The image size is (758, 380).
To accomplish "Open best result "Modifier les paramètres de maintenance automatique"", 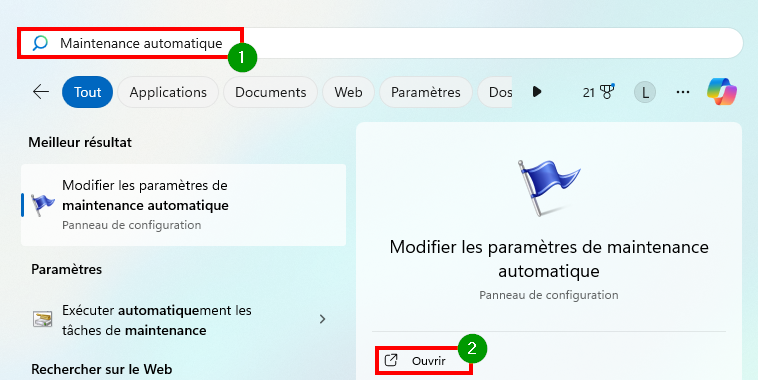I will 183,205.
